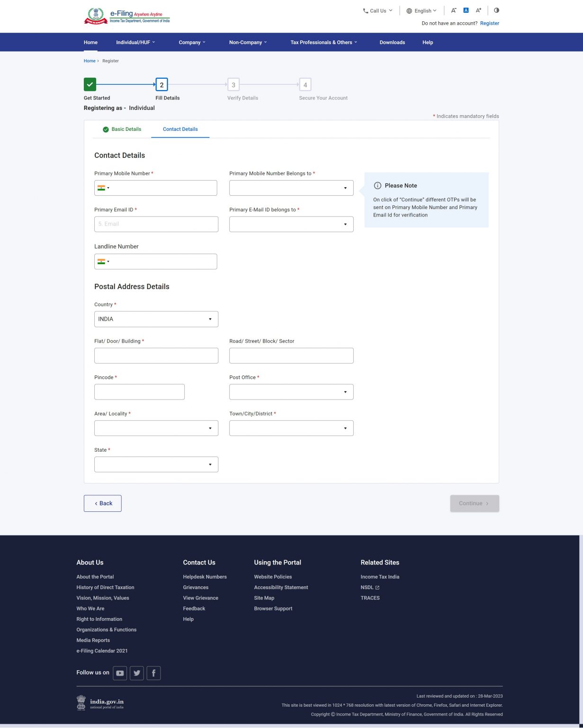Open the Downloads menu item

point(392,42)
